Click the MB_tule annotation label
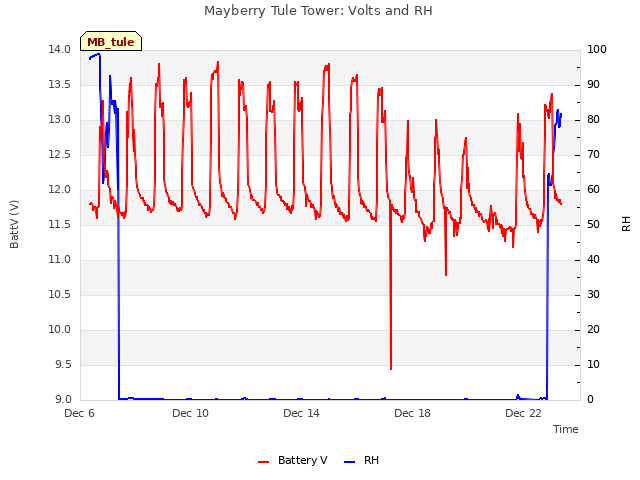640x480 pixels. click(111, 42)
